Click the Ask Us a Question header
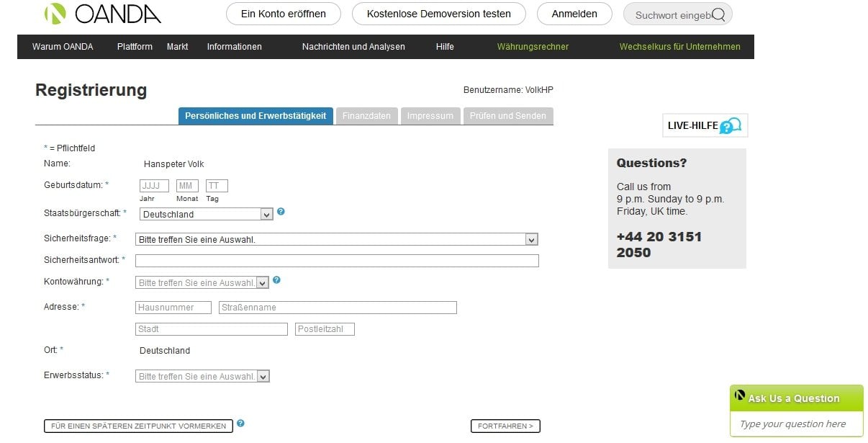Viewport: 868px width, 443px height. point(797,398)
